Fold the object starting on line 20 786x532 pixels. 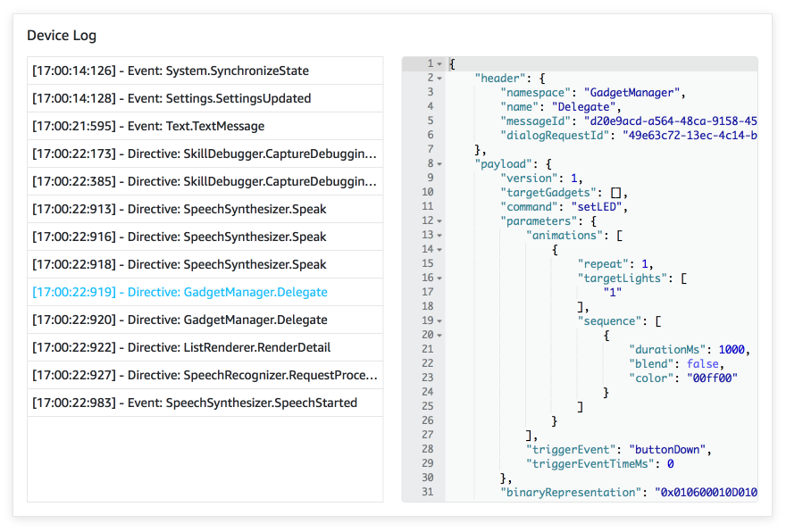pyautogui.click(x=440, y=335)
